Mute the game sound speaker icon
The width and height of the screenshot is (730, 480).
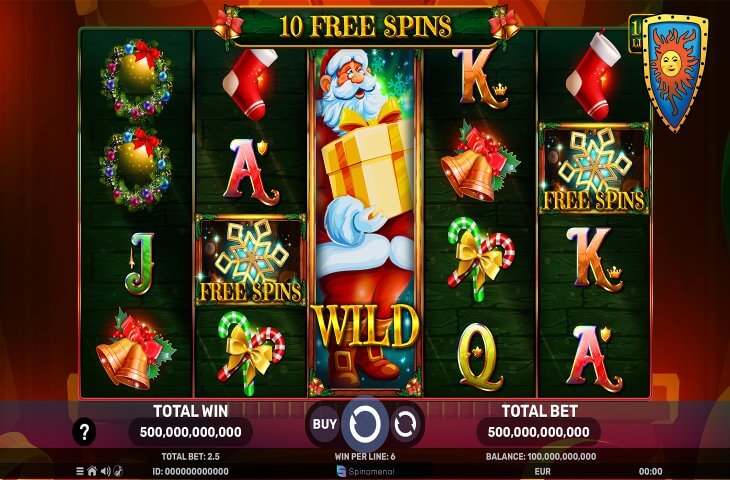coord(106,471)
